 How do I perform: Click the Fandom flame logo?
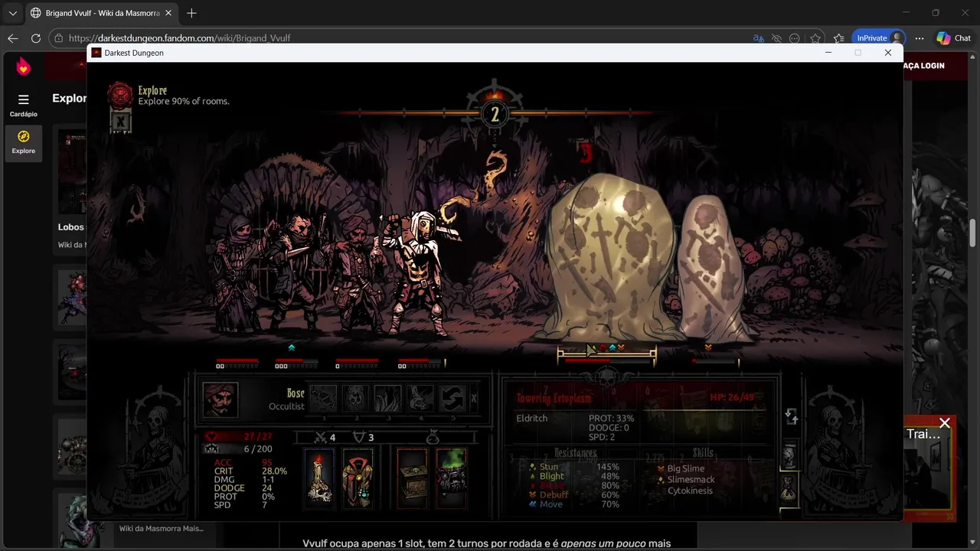point(24,67)
